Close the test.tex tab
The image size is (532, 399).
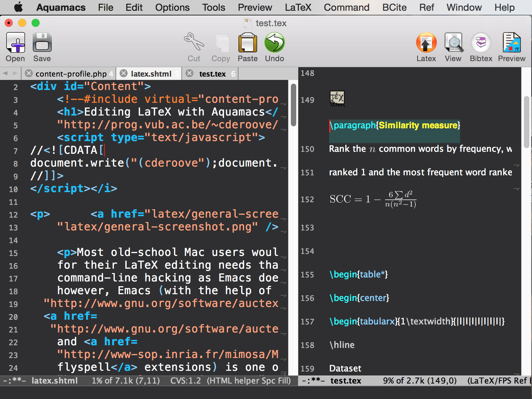click(x=190, y=74)
